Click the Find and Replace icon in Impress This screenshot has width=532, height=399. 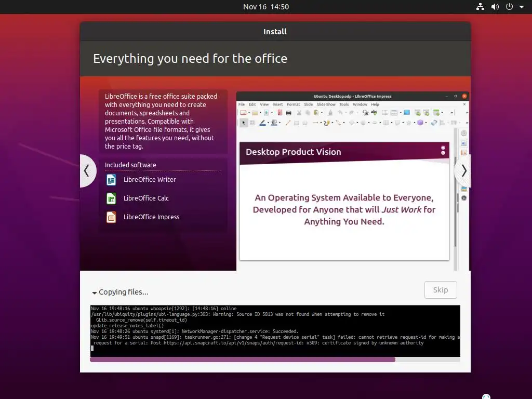point(365,113)
